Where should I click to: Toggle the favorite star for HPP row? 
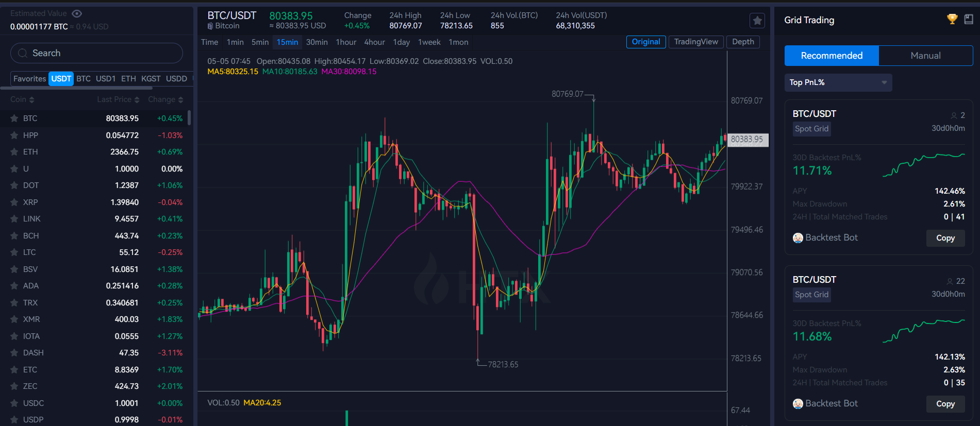click(14, 135)
